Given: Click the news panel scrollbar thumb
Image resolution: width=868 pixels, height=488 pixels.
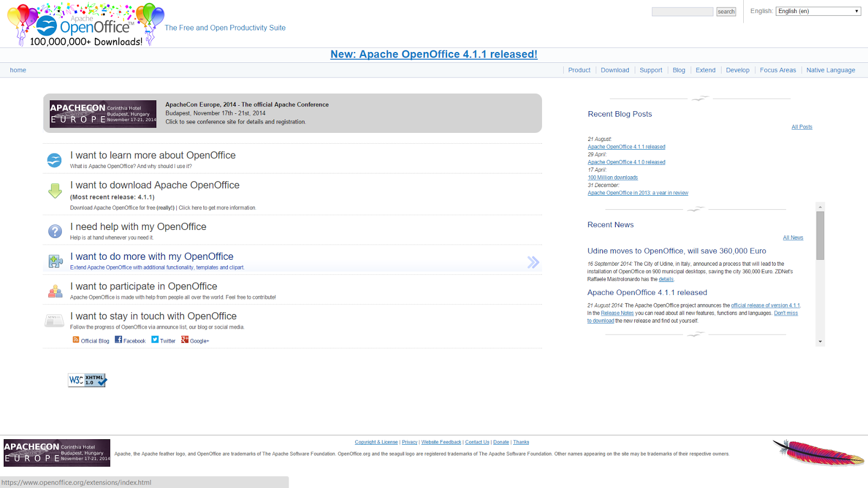Looking at the screenshot, I should 820,235.
